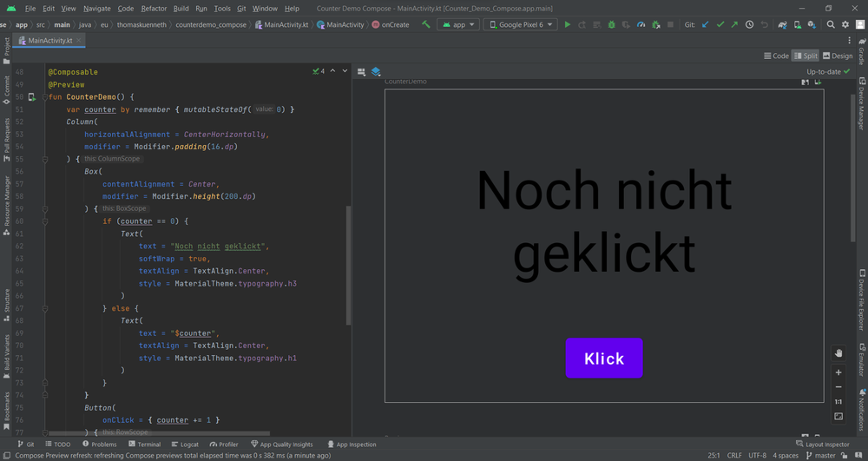The height and width of the screenshot is (461, 868).
Task: Open the Search Everywhere magnifier
Action: click(831, 25)
